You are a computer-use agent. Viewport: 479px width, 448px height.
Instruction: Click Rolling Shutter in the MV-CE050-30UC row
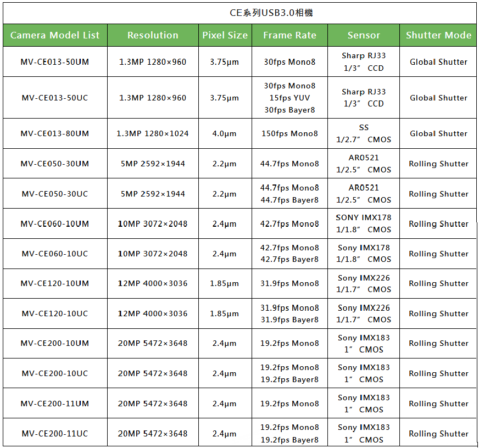(438, 194)
